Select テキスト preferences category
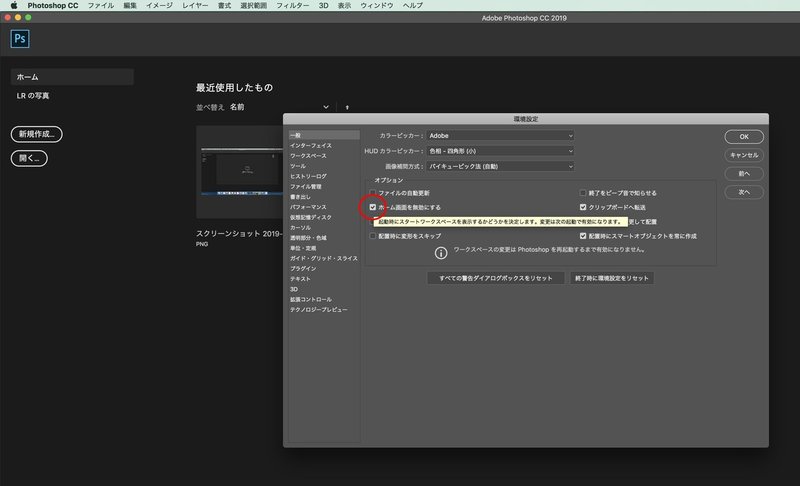 click(x=300, y=279)
